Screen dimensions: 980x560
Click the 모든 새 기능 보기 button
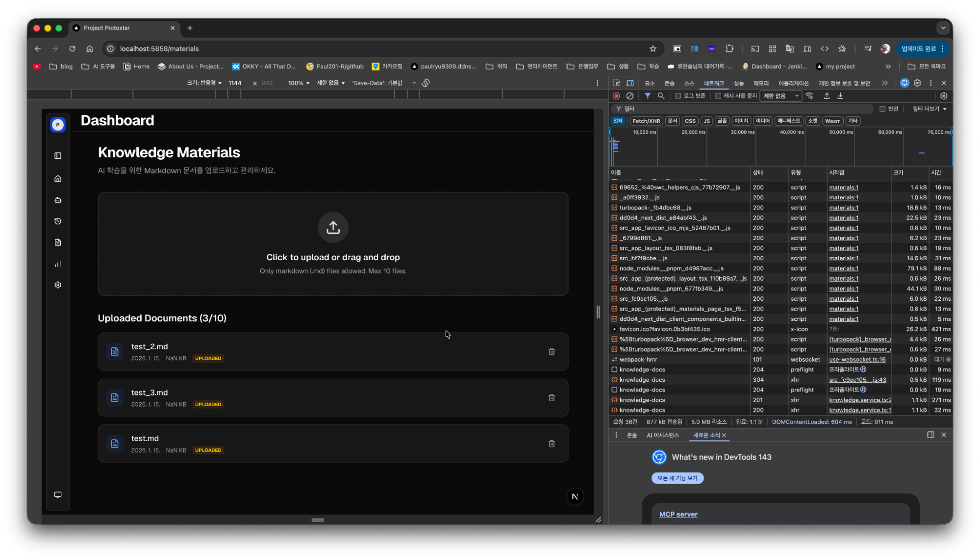(x=677, y=478)
